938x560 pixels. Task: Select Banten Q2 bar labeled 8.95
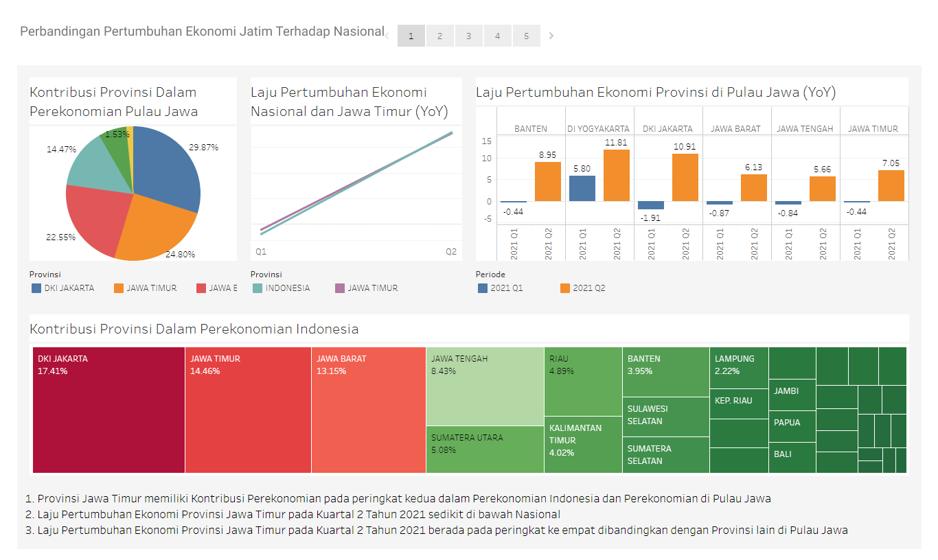[x=548, y=181]
